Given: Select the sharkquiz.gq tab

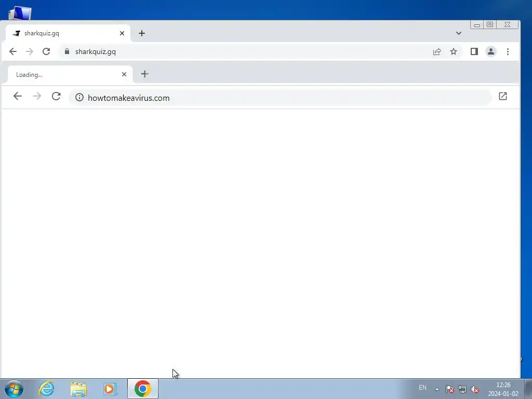Looking at the screenshot, I should (x=68, y=33).
